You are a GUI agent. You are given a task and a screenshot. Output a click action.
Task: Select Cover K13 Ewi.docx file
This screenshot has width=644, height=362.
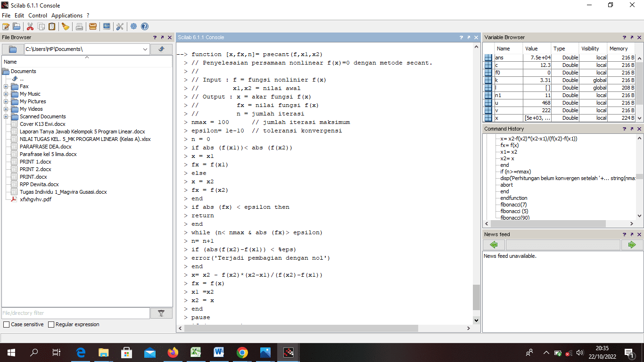coord(42,124)
